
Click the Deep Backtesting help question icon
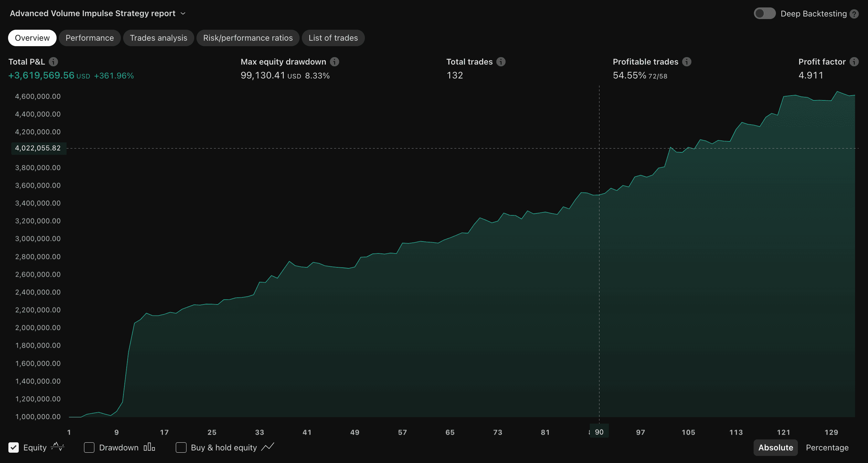tap(854, 14)
